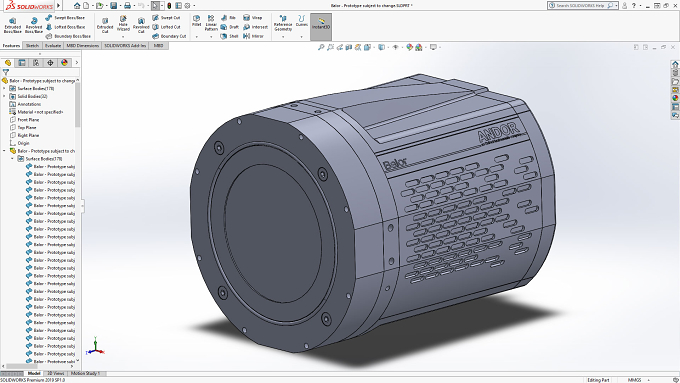Select the Revolved Boss/Base tool
This screenshot has height=383, width=680.
click(x=33, y=26)
